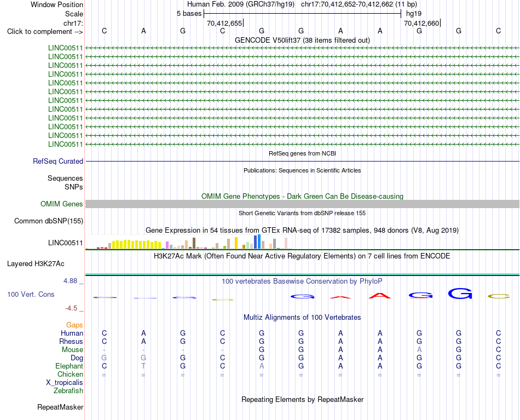Screen dimensions: 520x420
Task: Click the 4.88 PhyloP upper scale value
Action: [x=70, y=281]
